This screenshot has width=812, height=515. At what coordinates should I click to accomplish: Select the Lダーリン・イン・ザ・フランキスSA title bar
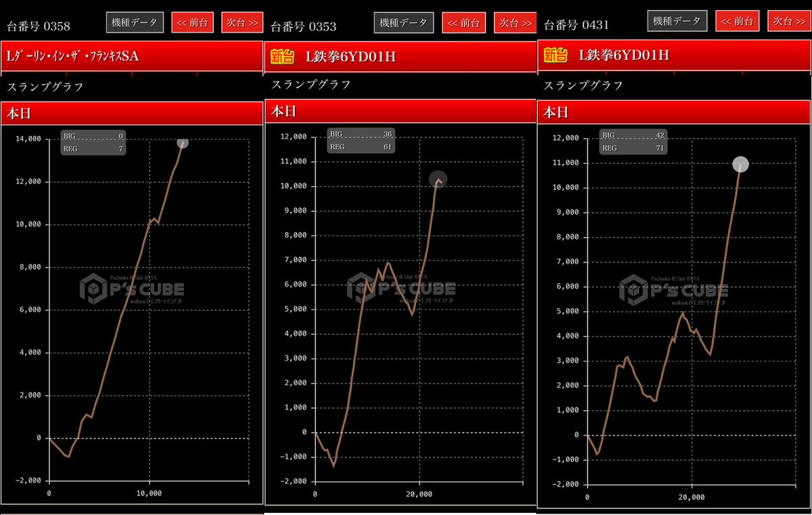[132, 56]
